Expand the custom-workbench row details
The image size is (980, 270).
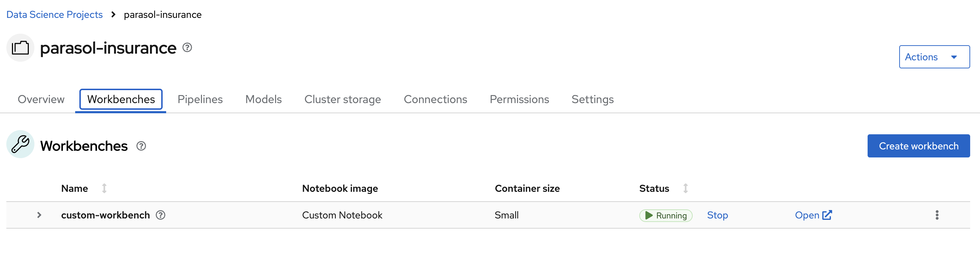[39, 215]
